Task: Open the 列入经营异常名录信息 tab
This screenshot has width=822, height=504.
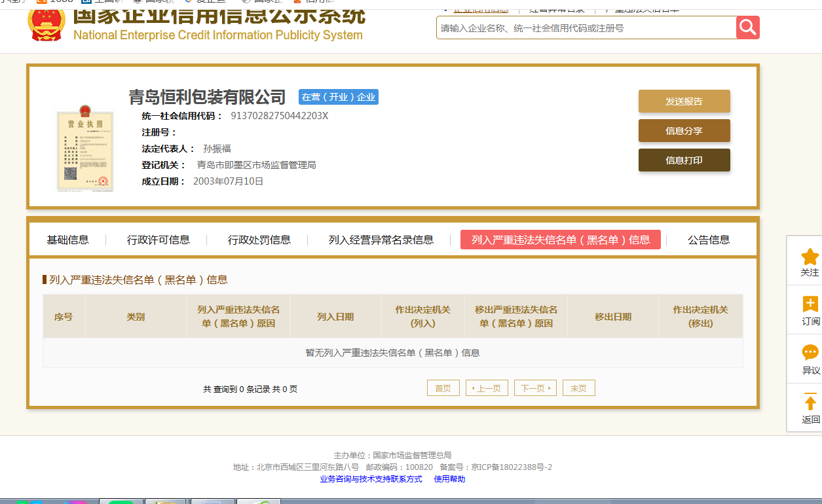Action: 381,240
